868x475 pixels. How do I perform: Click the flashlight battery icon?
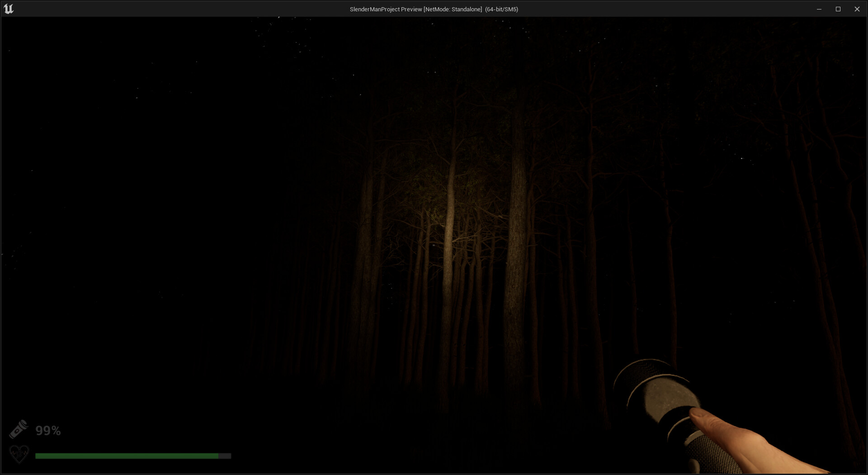tap(19, 429)
